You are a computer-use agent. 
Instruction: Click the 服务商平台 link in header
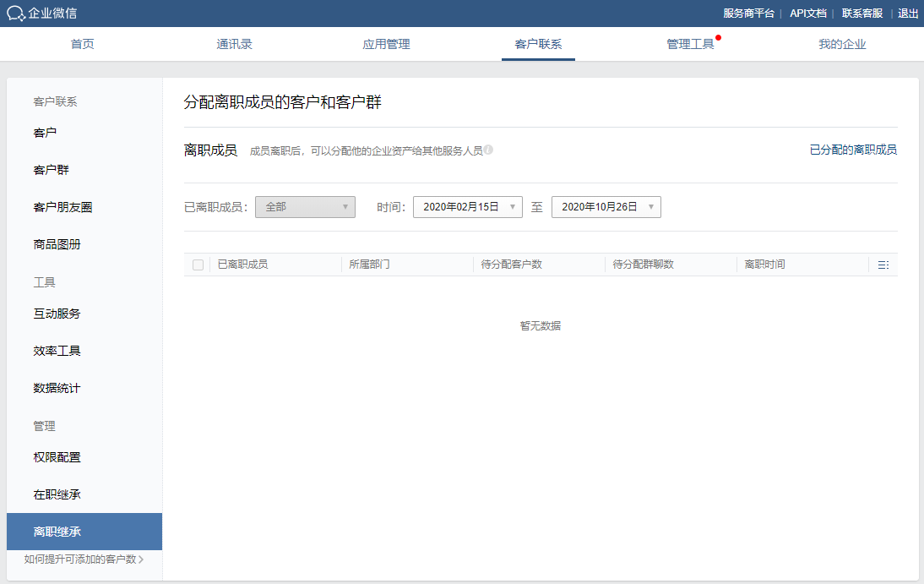pos(748,14)
